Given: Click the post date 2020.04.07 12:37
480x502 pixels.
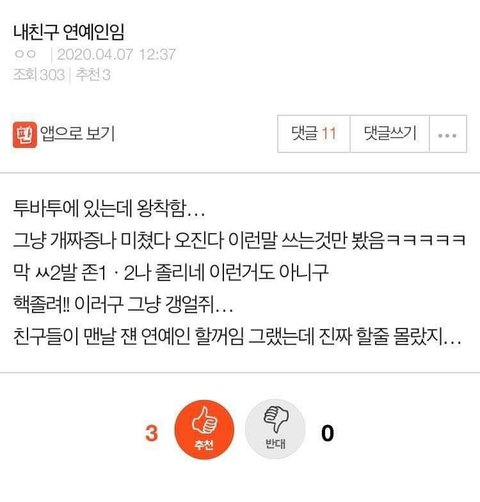Looking at the screenshot, I should coord(116,54).
